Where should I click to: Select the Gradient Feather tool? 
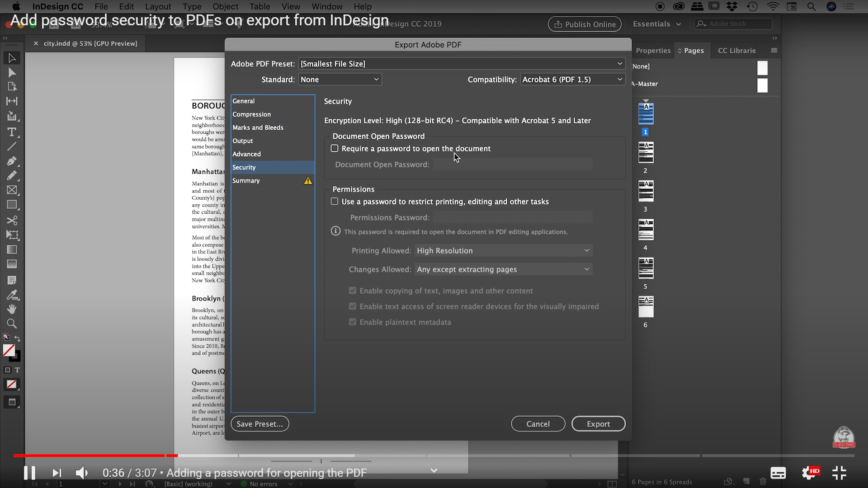[12, 264]
